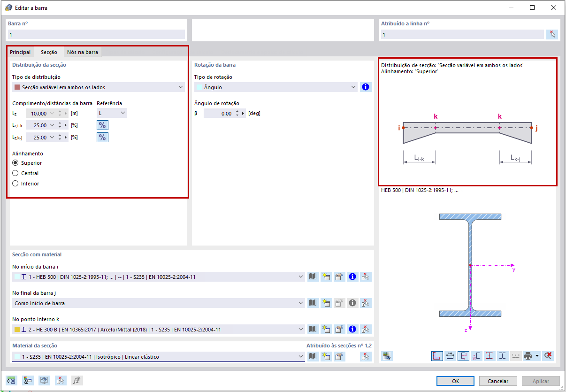Click the spinner arrows for Lz,i-k
The height and width of the screenshot is (392, 566).
[60, 125]
